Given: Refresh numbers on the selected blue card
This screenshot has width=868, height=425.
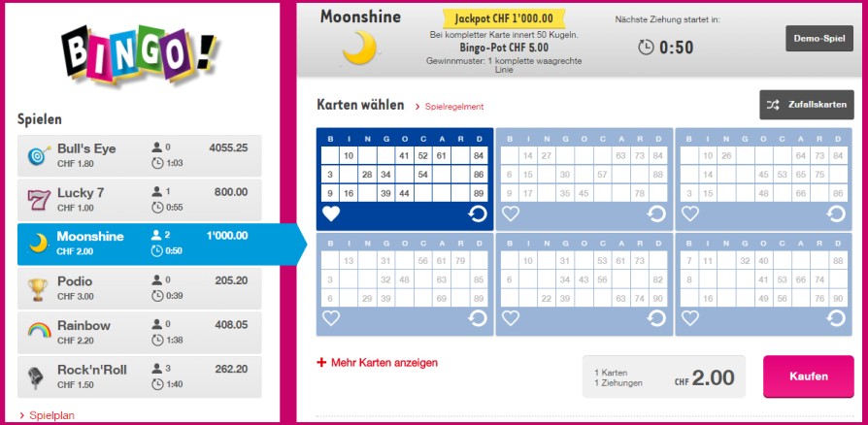Looking at the screenshot, I should tap(477, 213).
